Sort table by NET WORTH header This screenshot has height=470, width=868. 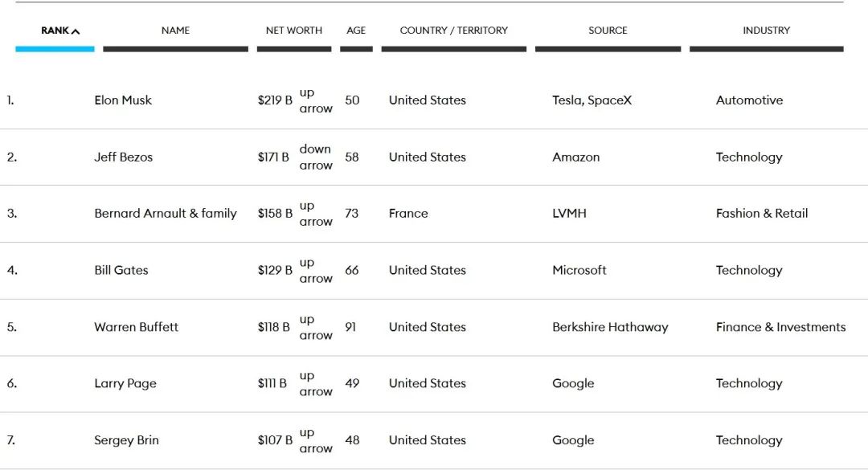(x=294, y=31)
